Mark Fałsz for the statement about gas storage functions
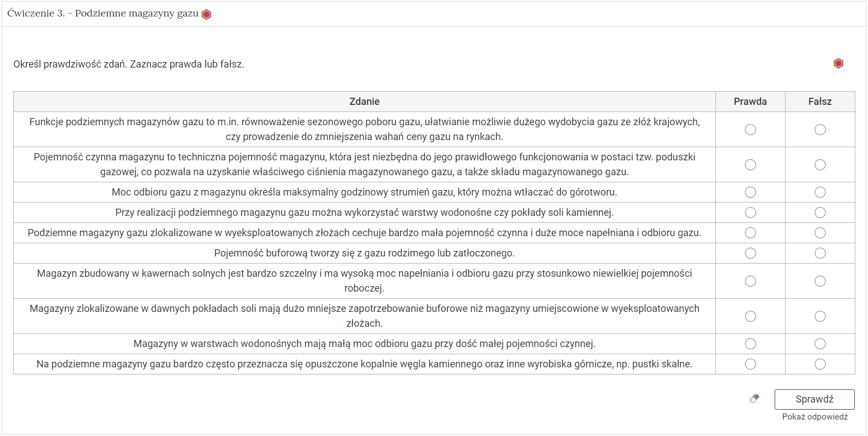 click(x=820, y=130)
